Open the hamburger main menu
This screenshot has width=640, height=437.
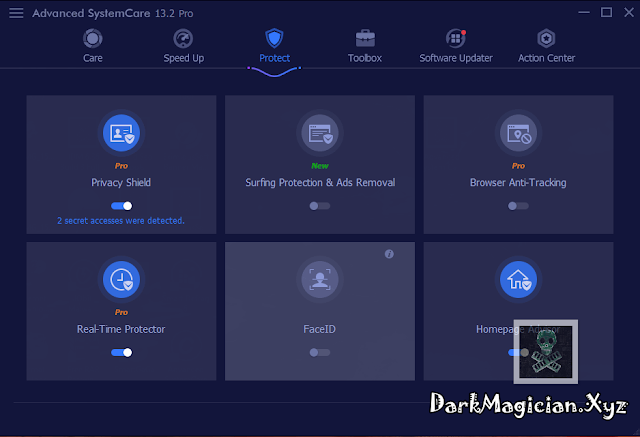[x=16, y=13]
